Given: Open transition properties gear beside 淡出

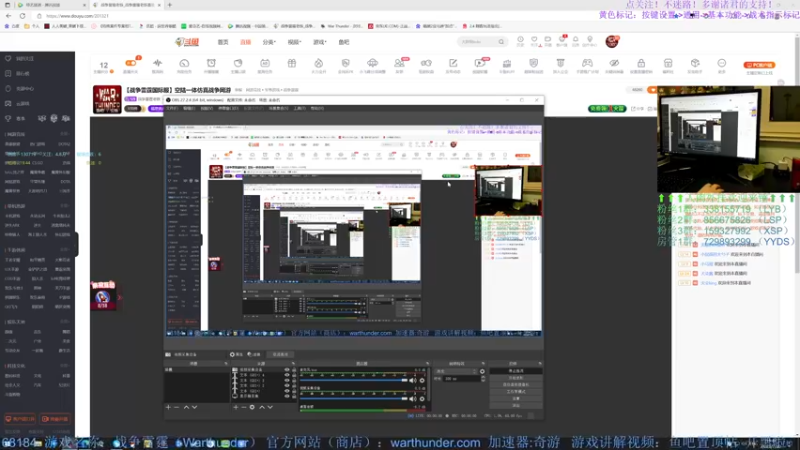Looking at the screenshot, I should click(482, 371).
